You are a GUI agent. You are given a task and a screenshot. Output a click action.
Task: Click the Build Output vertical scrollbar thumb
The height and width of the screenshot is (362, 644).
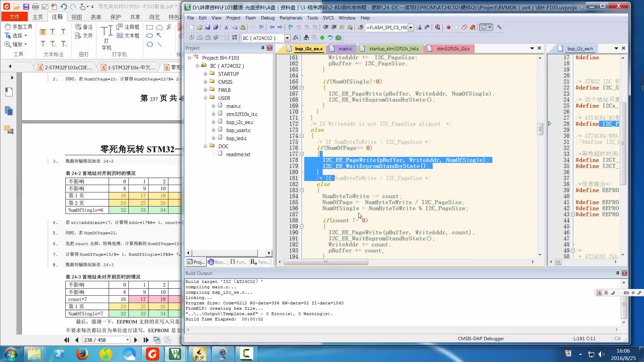click(624, 304)
